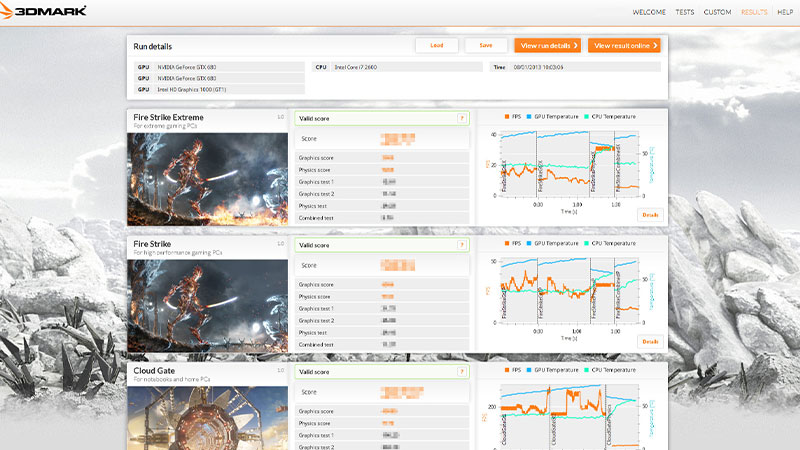Switch to the Tests tab
Screen dimensions: 800x450
coord(685,12)
